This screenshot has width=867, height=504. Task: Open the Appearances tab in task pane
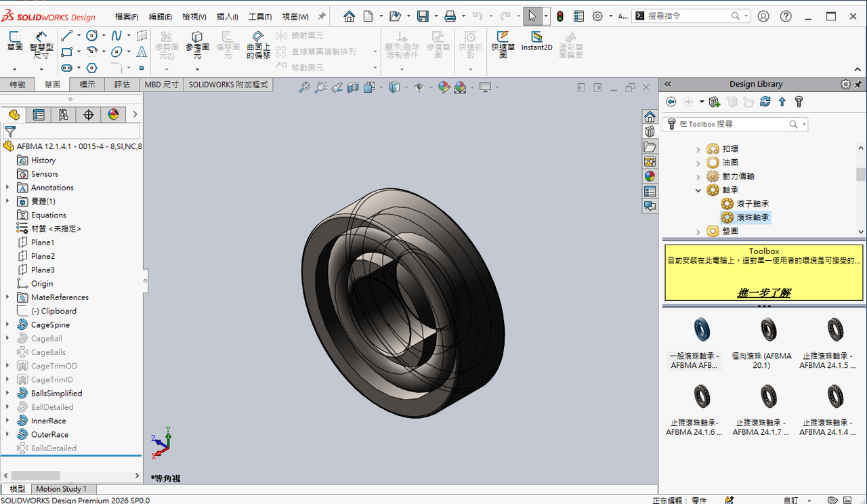click(x=650, y=176)
